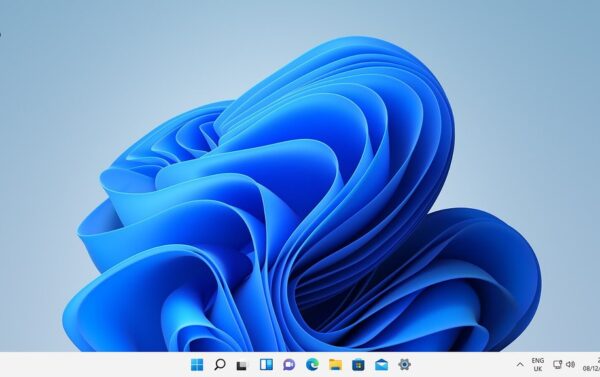
Task: Select the cut-off desktop item at left edge
Action: 0,34
